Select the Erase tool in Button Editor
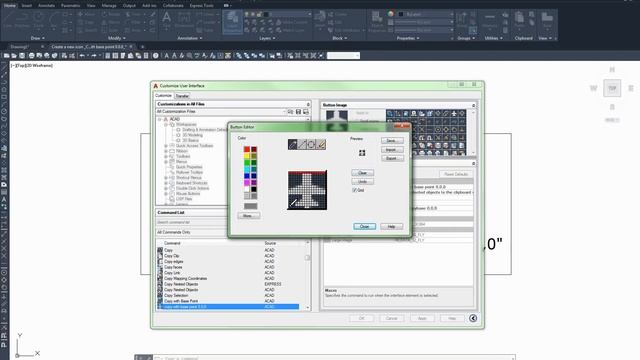This screenshot has height=360, width=640. click(321, 144)
